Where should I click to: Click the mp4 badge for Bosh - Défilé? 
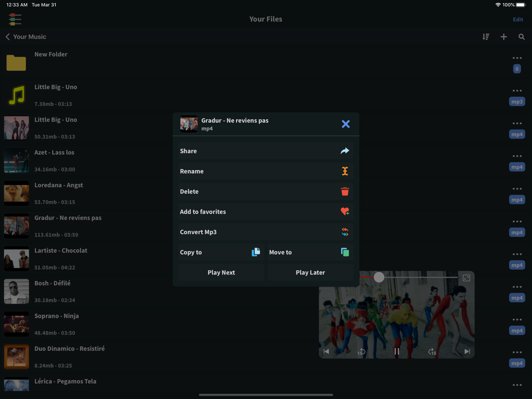[517, 298]
